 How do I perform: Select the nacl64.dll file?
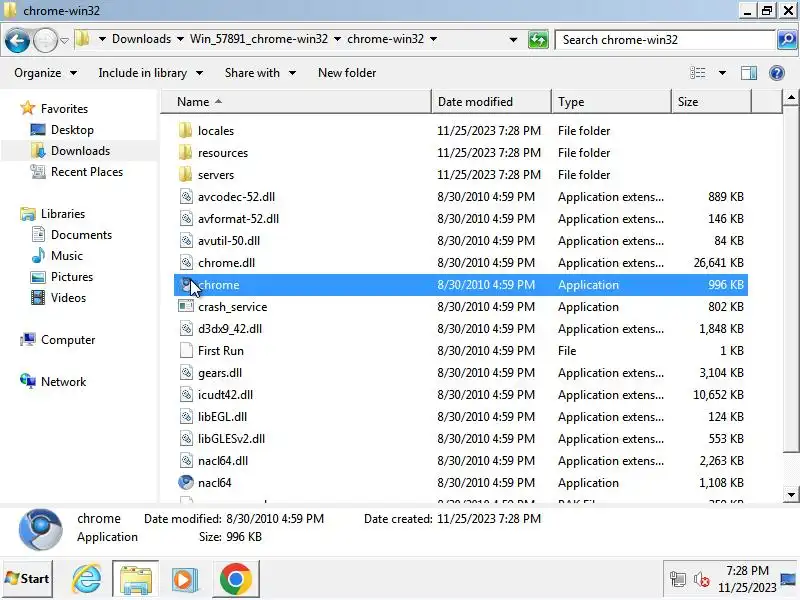point(461,460)
